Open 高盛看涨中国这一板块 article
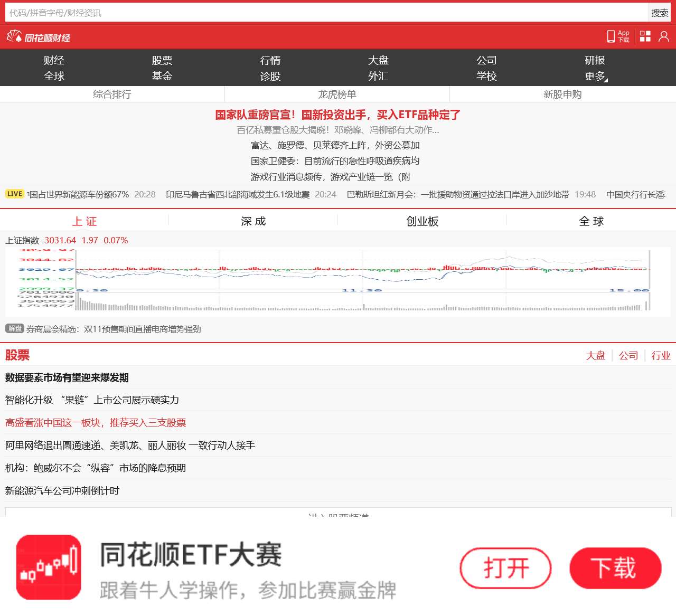The width and height of the screenshot is (676, 616). (96, 423)
